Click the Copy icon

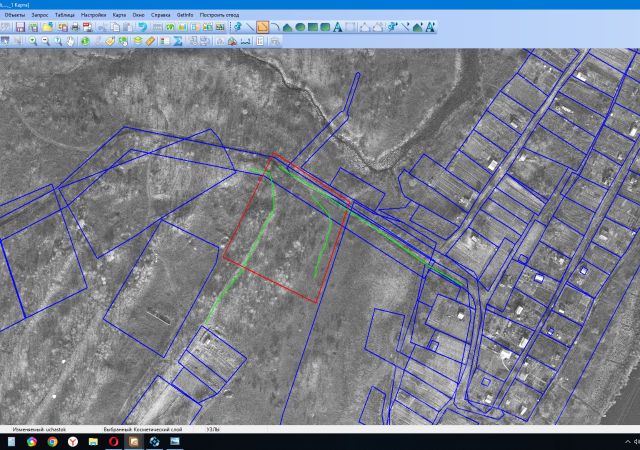(x=116, y=27)
